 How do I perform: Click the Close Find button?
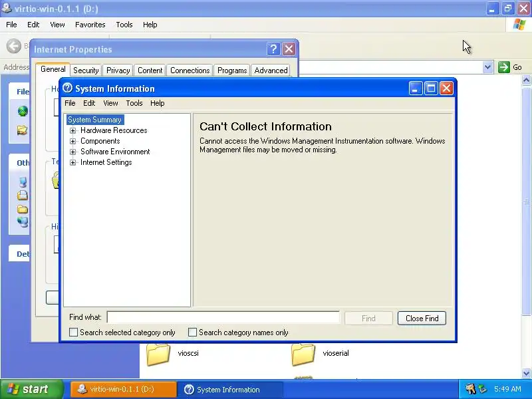[x=422, y=319]
